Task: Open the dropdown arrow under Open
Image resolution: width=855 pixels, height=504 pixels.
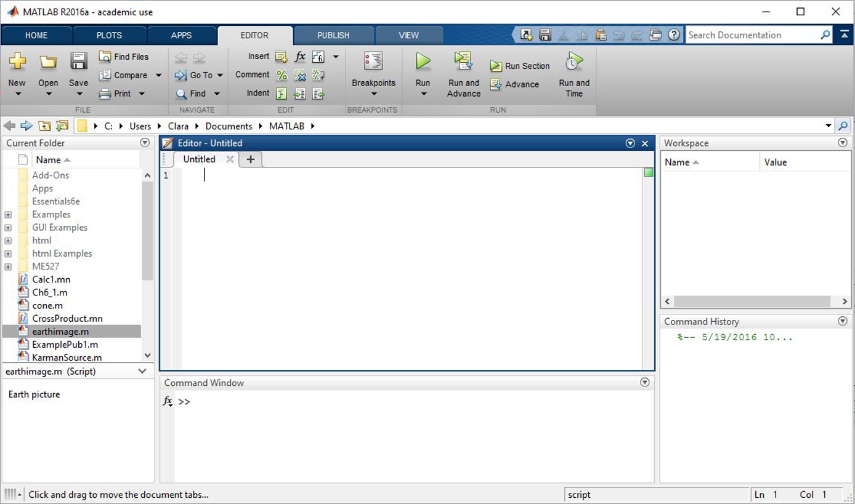Action: (48, 94)
